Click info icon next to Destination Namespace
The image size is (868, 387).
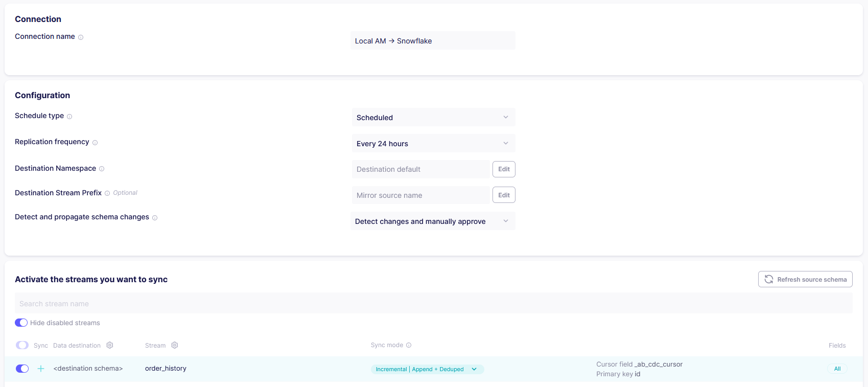(102, 169)
